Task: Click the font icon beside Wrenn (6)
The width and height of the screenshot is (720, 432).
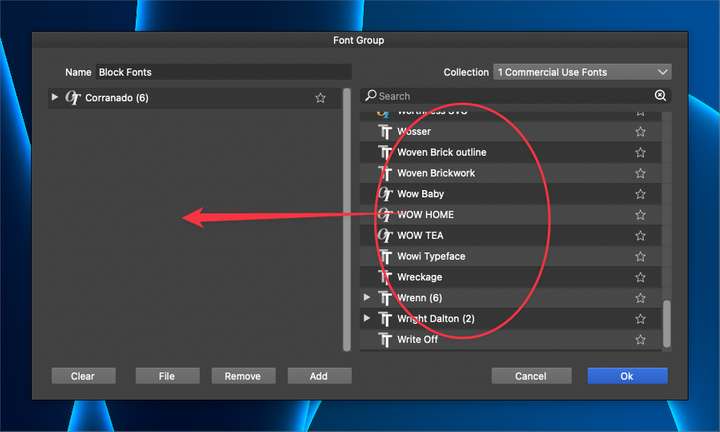Action: (385, 298)
